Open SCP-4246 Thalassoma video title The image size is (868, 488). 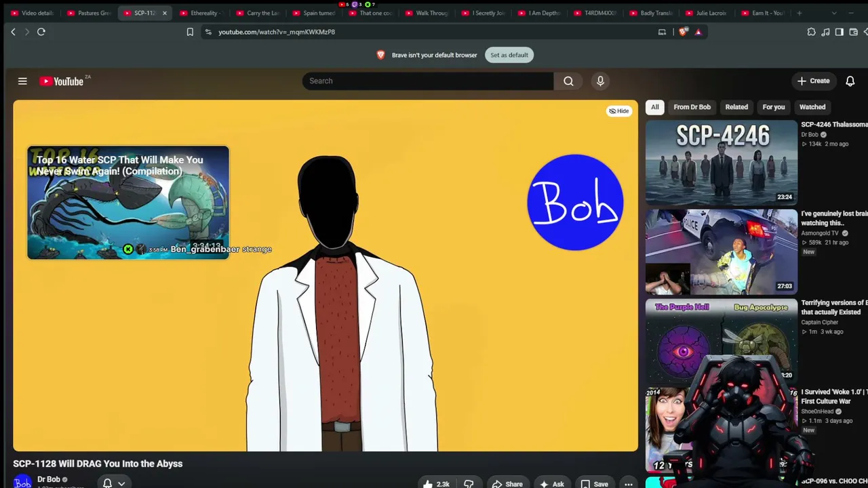point(834,125)
